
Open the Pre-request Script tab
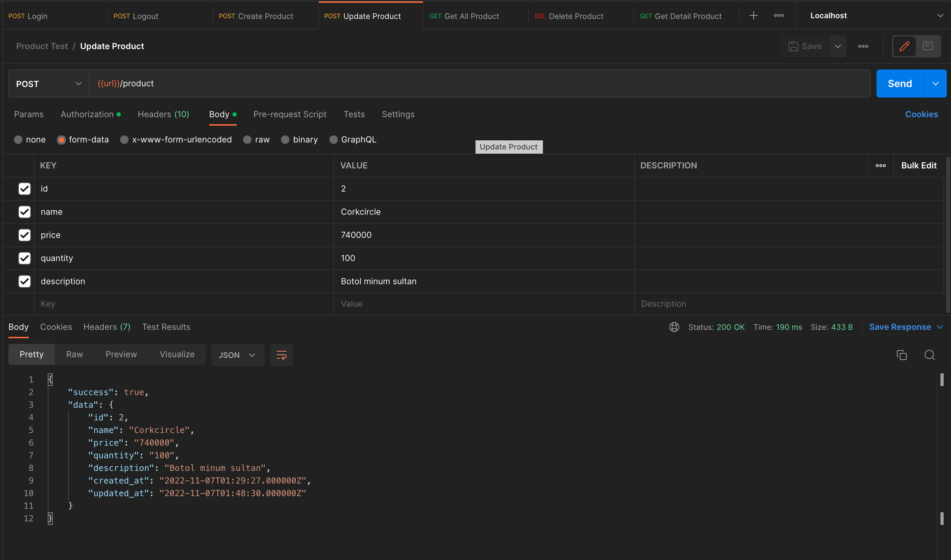(x=290, y=114)
